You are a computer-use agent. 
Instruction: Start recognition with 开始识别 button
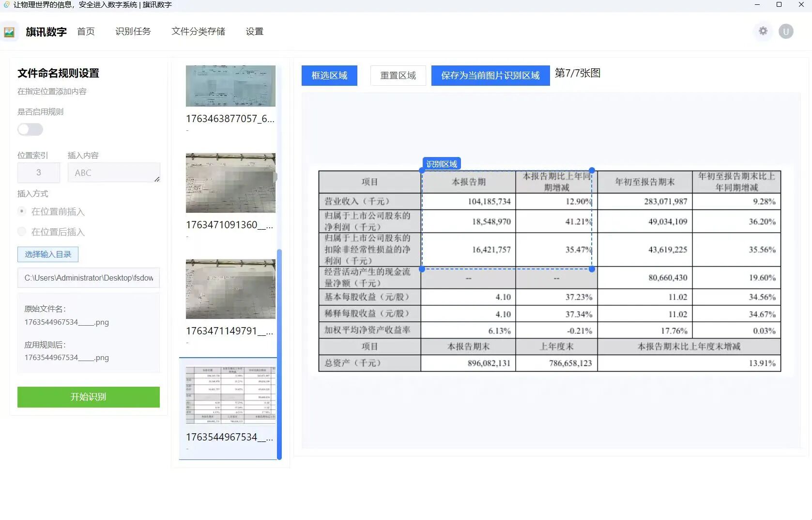(x=88, y=397)
